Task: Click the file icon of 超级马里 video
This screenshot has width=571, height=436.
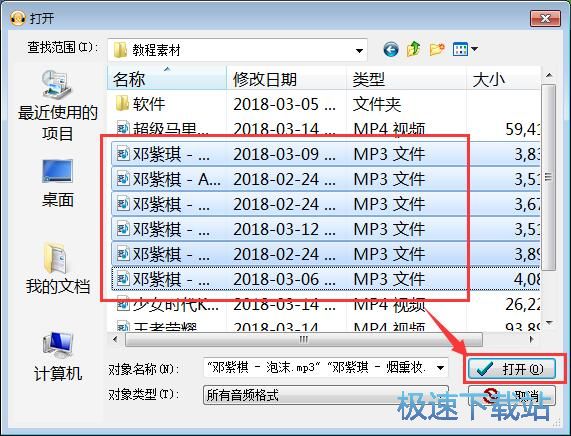Action: [123, 128]
